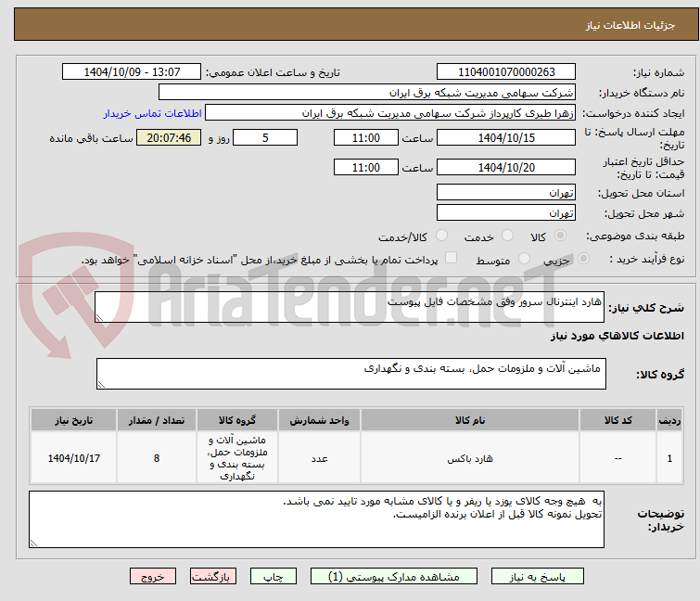Click the توضیحات خریدار text area
Viewport: 700px width, 601px height.
(x=316, y=519)
